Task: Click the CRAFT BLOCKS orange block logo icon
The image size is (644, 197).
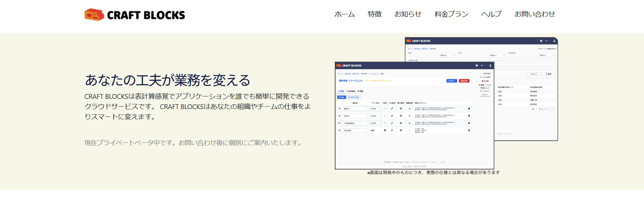Action: tap(94, 15)
